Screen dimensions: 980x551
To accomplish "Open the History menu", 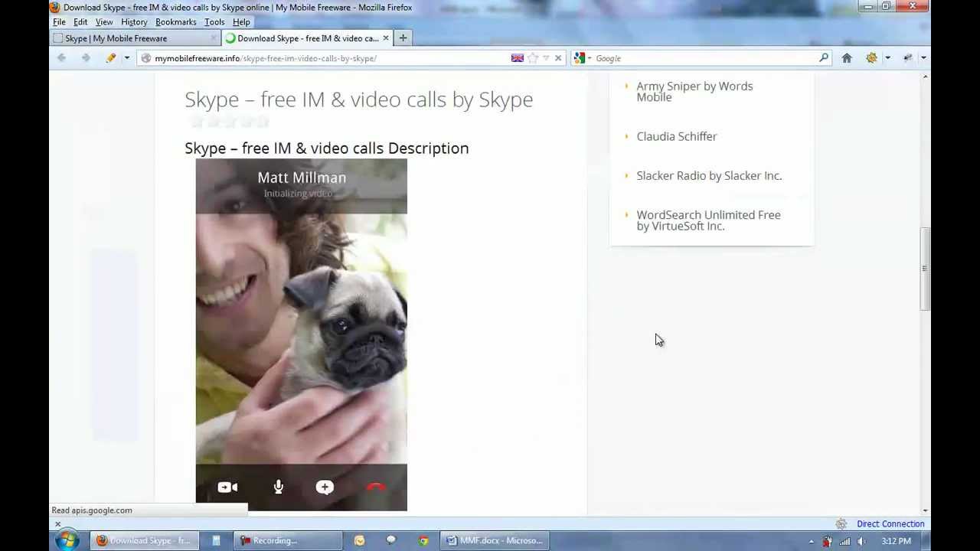I will pyautogui.click(x=134, y=22).
